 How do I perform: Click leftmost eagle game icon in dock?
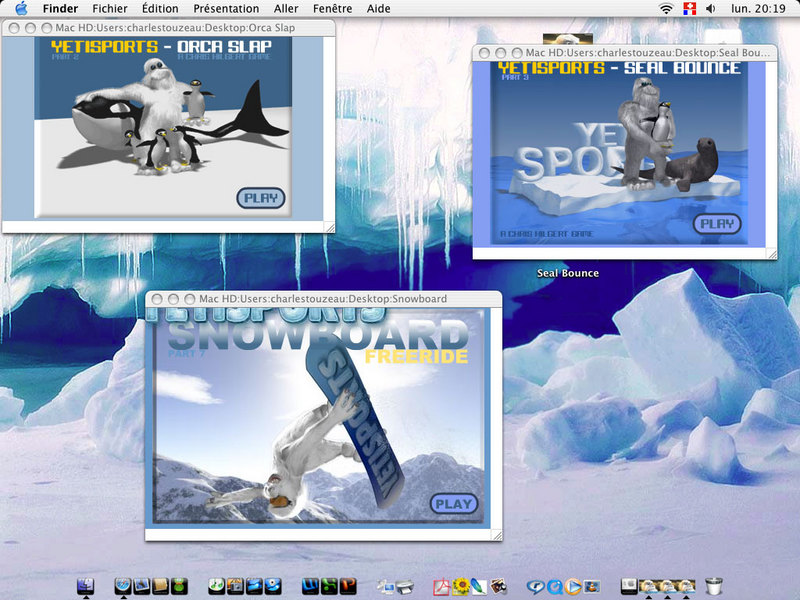coord(648,586)
